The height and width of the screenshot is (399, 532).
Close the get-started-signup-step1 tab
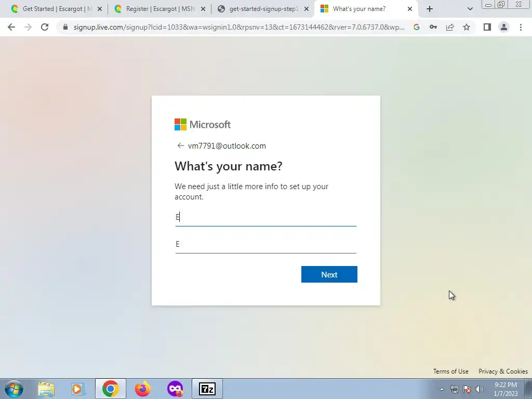[307, 9]
